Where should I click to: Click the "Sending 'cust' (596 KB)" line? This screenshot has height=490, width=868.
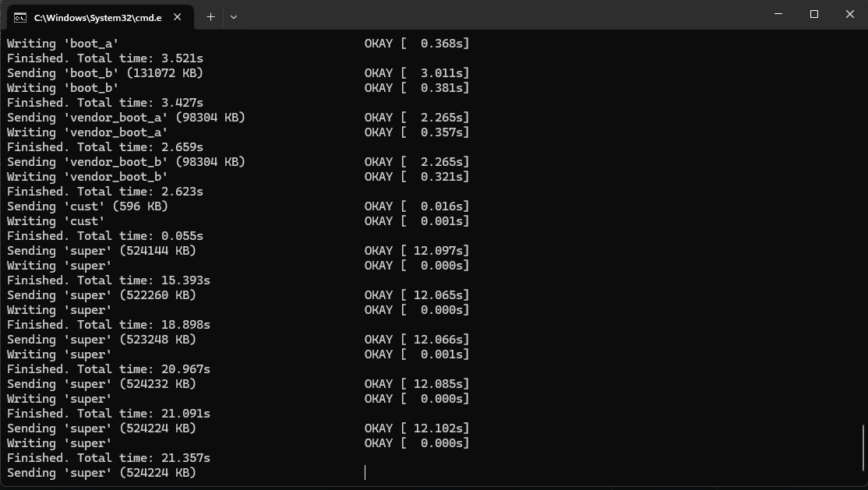click(x=87, y=206)
